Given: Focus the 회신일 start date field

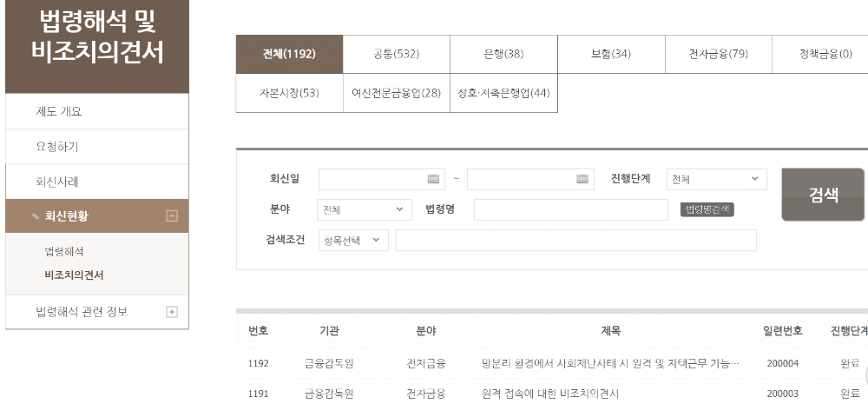Looking at the screenshot, I should pyautogui.click(x=381, y=179).
